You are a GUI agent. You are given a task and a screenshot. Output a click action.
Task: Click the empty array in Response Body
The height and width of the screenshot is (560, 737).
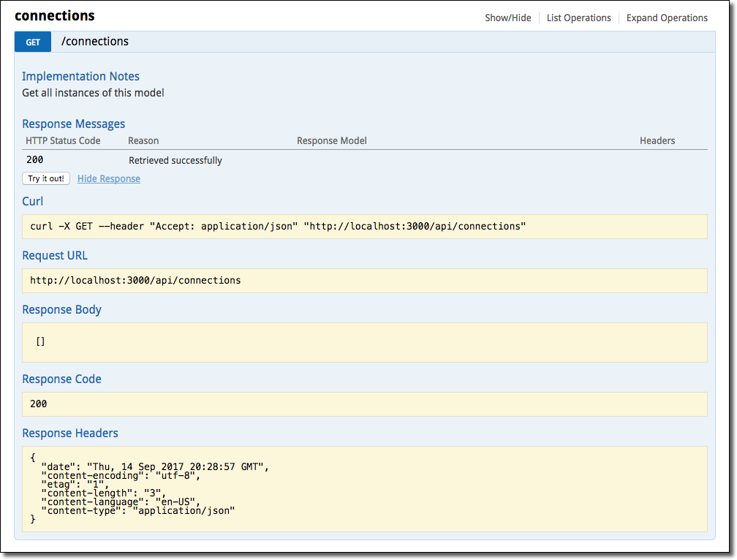tap(40, 341)
